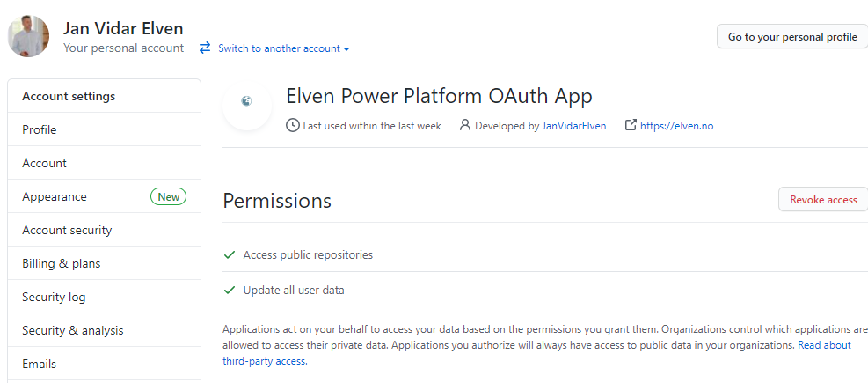Open Account security in sidebar

104,230
